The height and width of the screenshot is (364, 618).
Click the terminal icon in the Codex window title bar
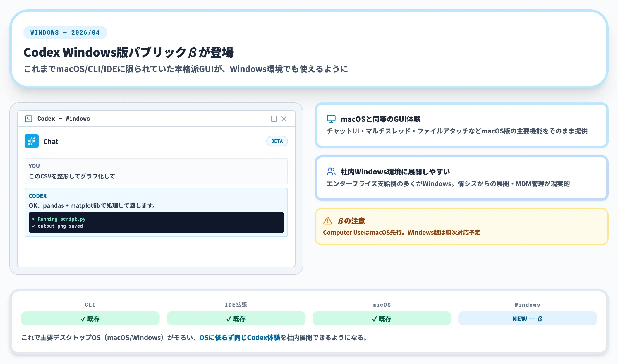[x=29, y=119]
